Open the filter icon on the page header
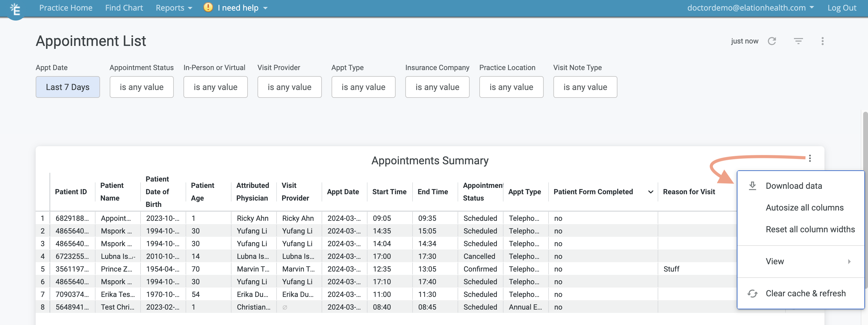This screenshot has height=325, width=868. coord(798,41)
